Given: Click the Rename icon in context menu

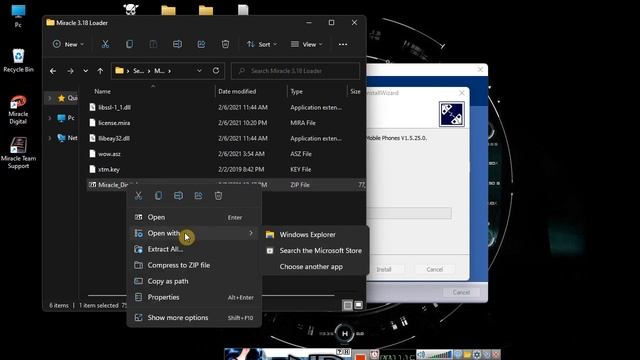Looking at the screenshot, I should point(178,196).
